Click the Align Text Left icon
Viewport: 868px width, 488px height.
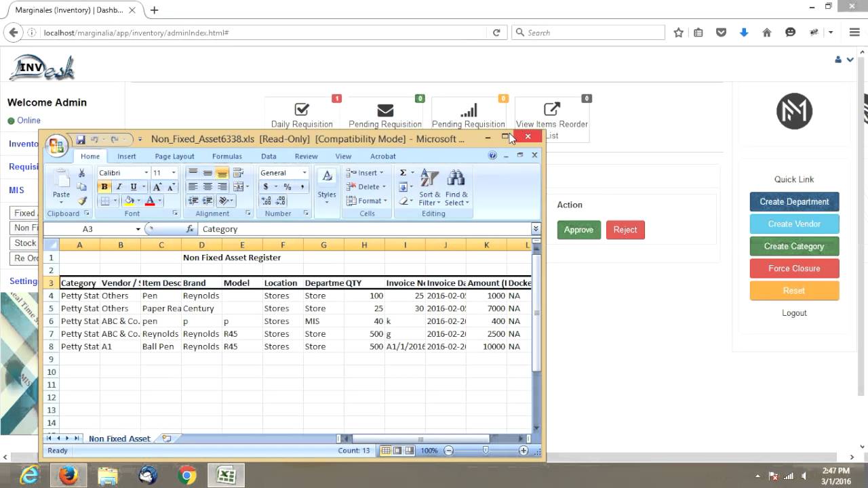tap(193, 187)
